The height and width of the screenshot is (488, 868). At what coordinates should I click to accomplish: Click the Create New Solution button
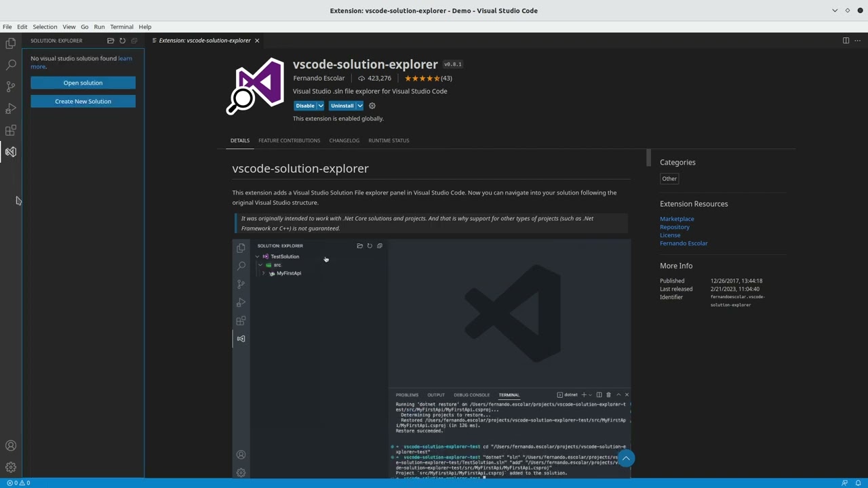point(83,101)
